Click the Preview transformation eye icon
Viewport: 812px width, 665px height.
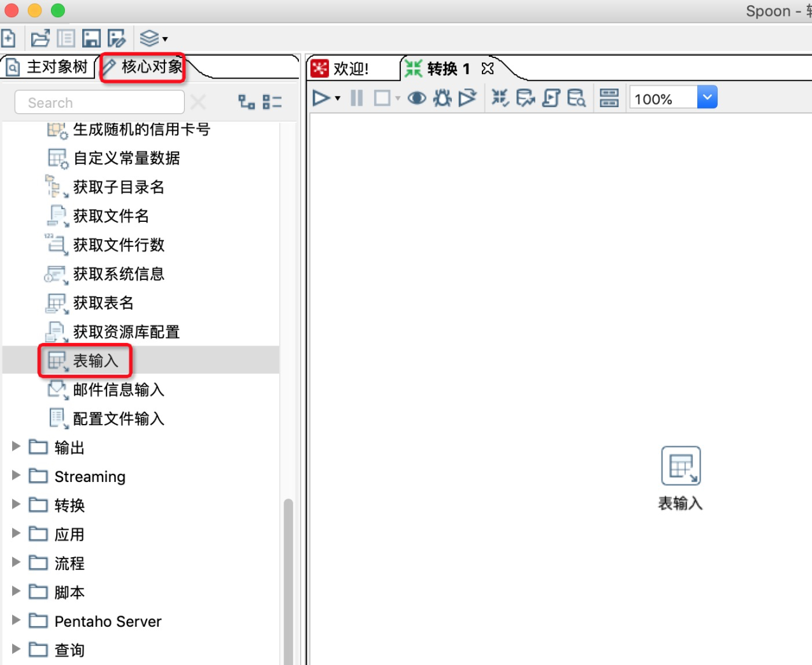tap(417, 98)
